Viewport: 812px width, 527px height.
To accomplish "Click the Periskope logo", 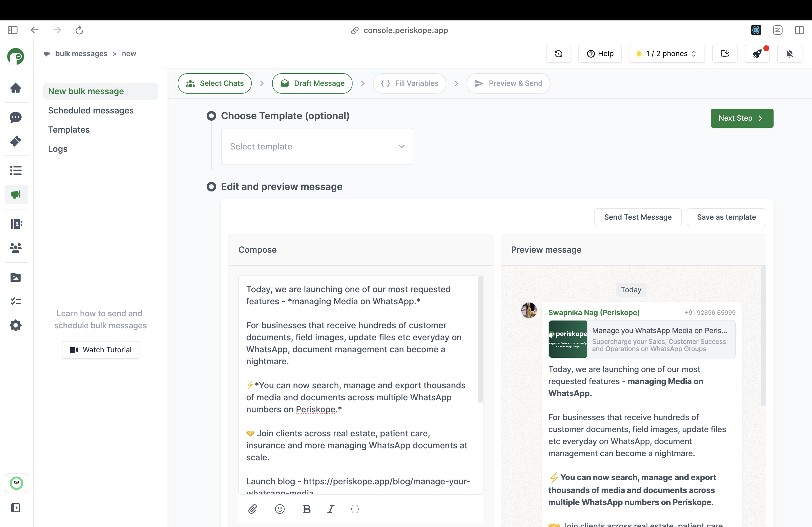I will click(x=16, y=56).
